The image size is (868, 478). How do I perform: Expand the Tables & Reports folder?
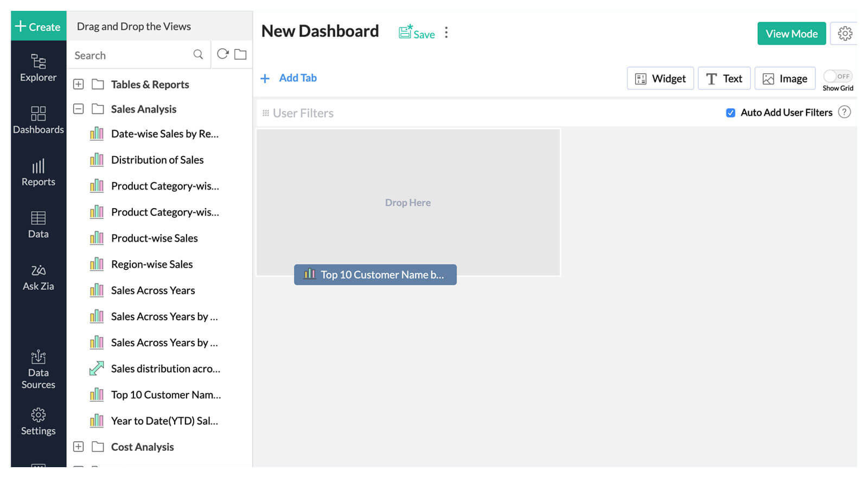(x=79, y=85)
